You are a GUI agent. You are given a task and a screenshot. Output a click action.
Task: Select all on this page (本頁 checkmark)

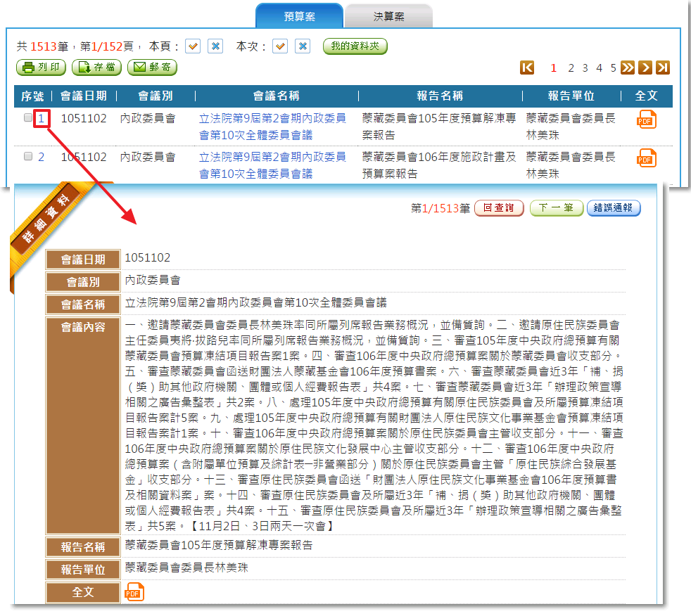tap(193, 46)
